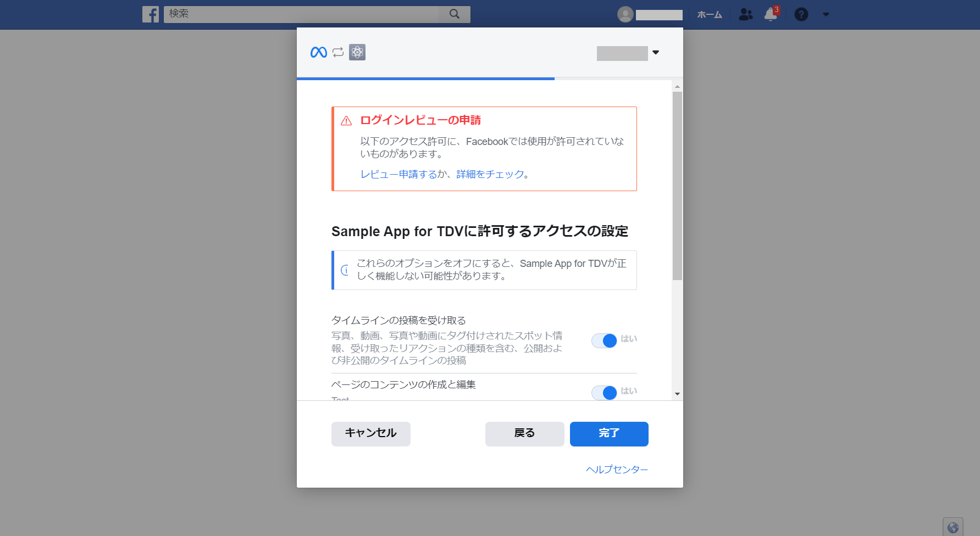Open the notifications bell with badge
Image resolution: width=980 pixels, height=536 pixels.
coord(771,14)
